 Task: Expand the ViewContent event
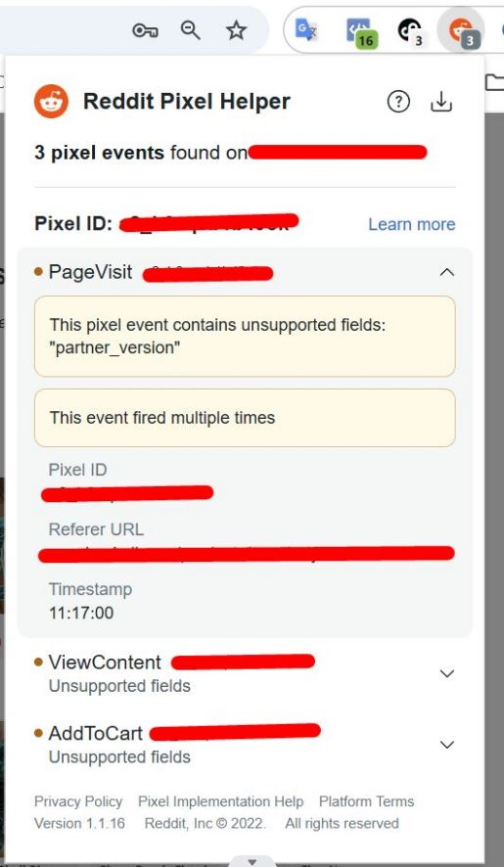coord(446,673)
